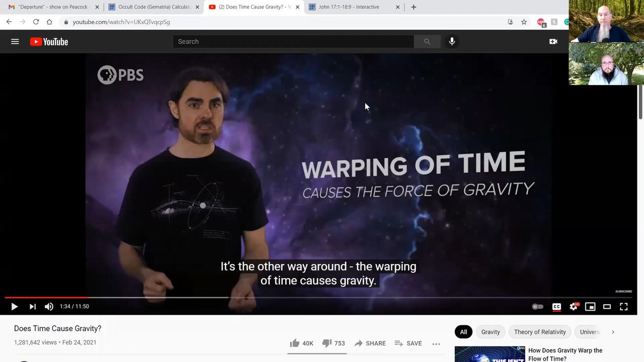Viewport: 644px width, 362px height.
Task: Toggle closed captions CC button
Action: point(556,307)
